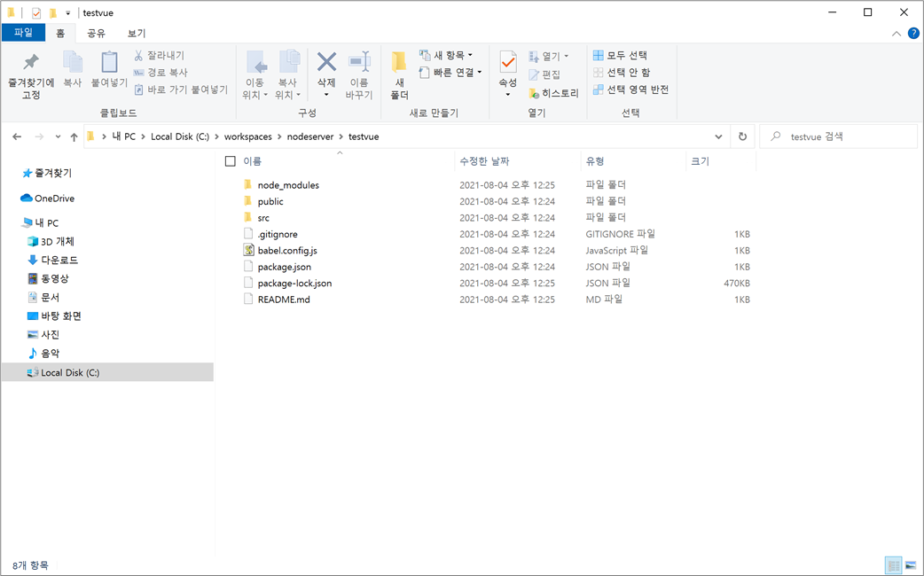Select the package-lock.json file
The width and height of the screenshot is (924, 576).
coord(294,284)
